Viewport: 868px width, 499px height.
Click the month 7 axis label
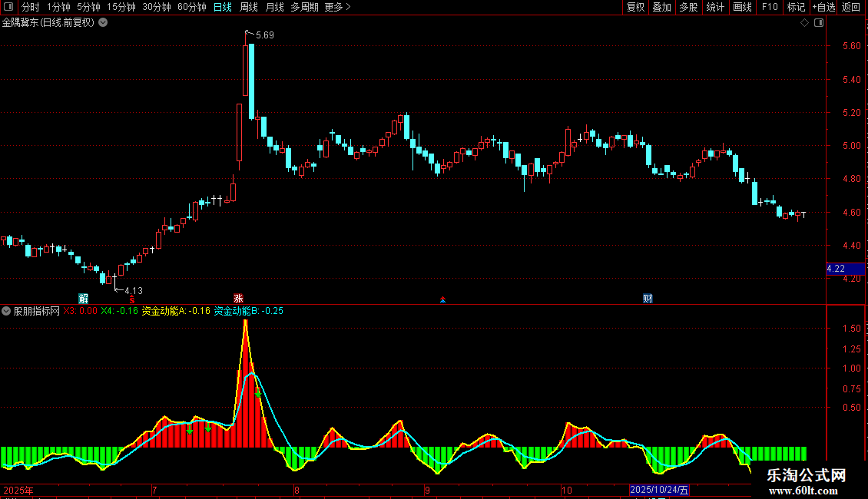click(x=154, y=490)
